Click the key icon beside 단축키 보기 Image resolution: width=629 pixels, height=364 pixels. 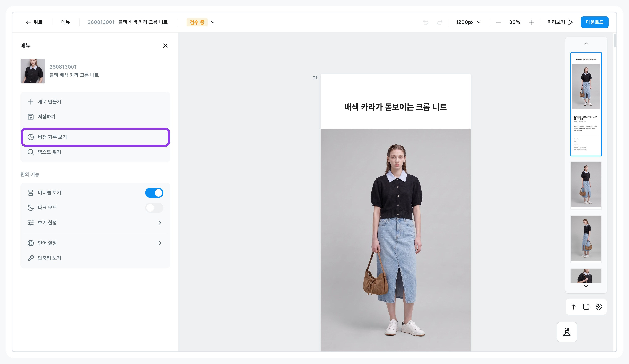(31, 258)
